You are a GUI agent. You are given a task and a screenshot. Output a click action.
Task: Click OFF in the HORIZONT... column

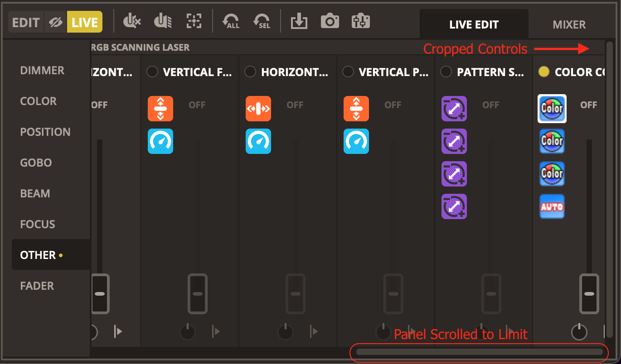[x=295, y=105]
